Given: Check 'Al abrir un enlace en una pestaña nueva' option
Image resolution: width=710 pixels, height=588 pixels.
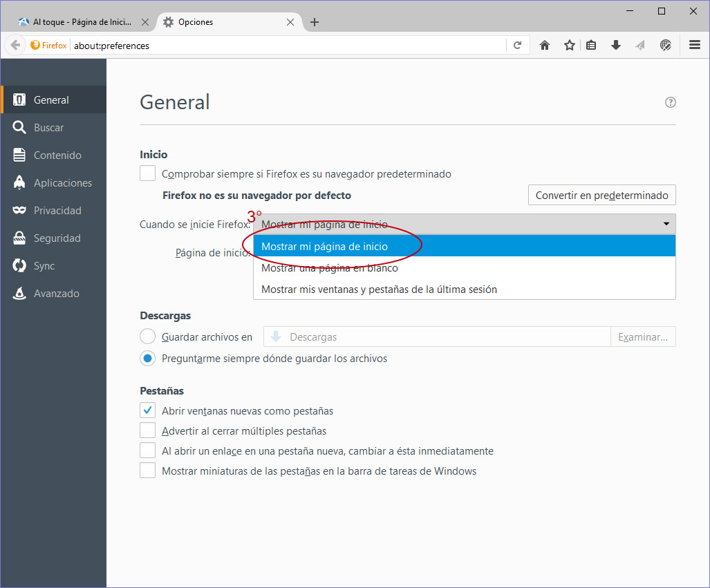Looking at the screenshot, I should (x=148, y=451).
